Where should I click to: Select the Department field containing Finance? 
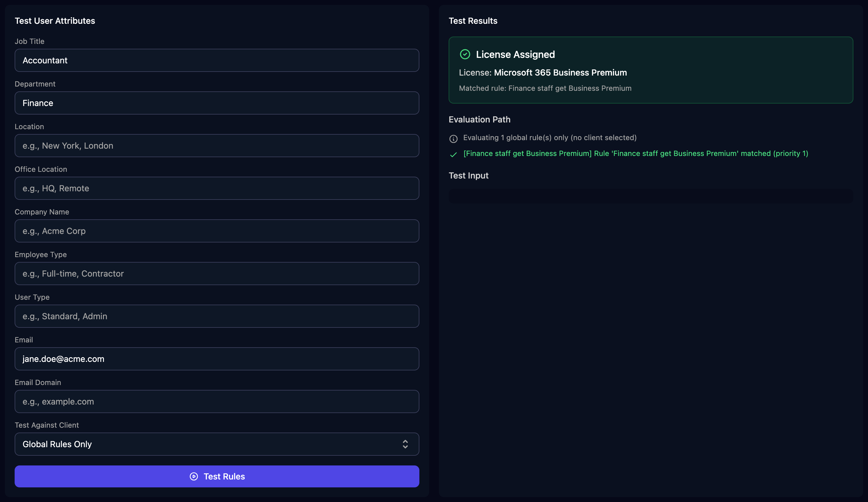tap(217, 103)
